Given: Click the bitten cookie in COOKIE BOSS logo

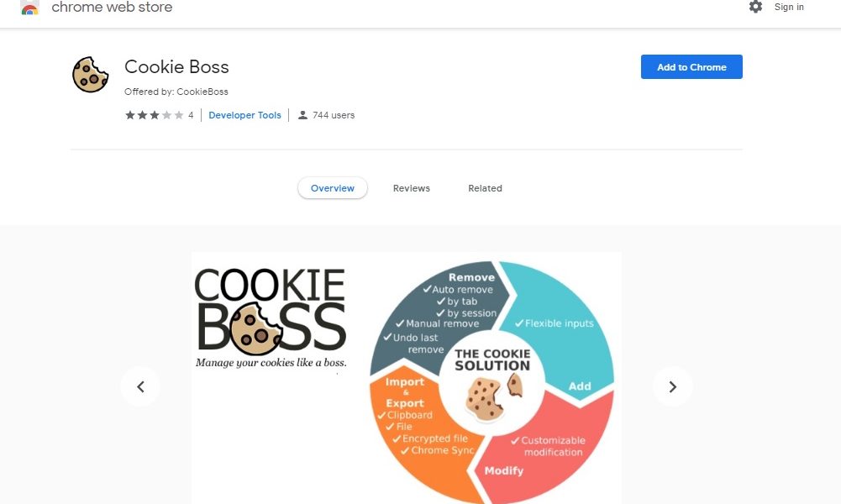Looking at the screenshot, I should click(256, 328).
